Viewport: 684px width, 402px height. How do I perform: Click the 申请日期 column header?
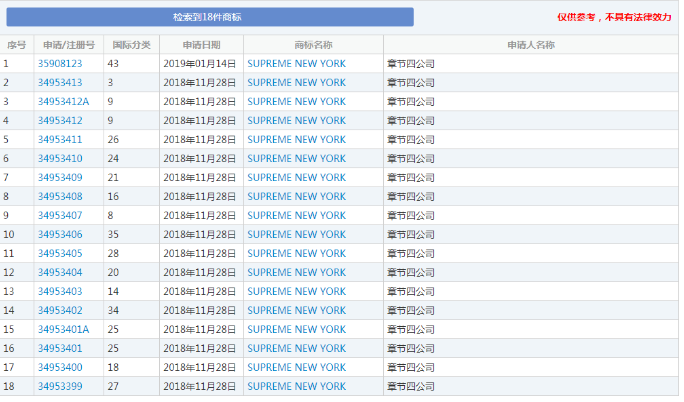point(202,45)
